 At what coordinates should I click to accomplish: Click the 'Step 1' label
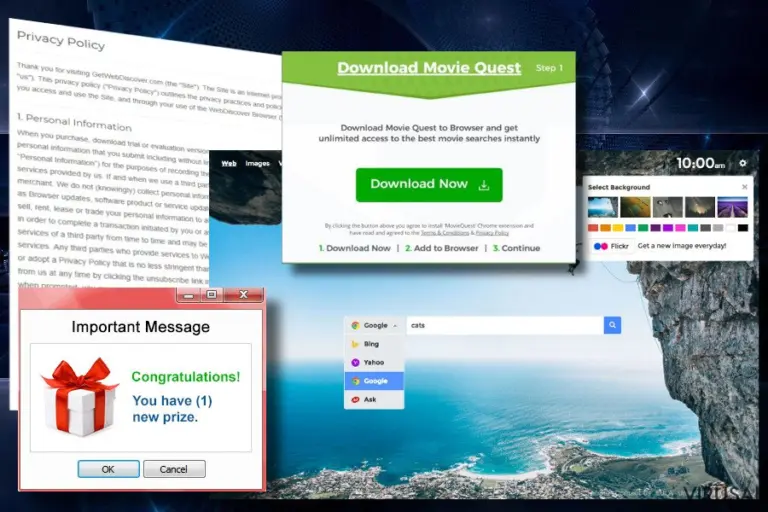(549, 68)
